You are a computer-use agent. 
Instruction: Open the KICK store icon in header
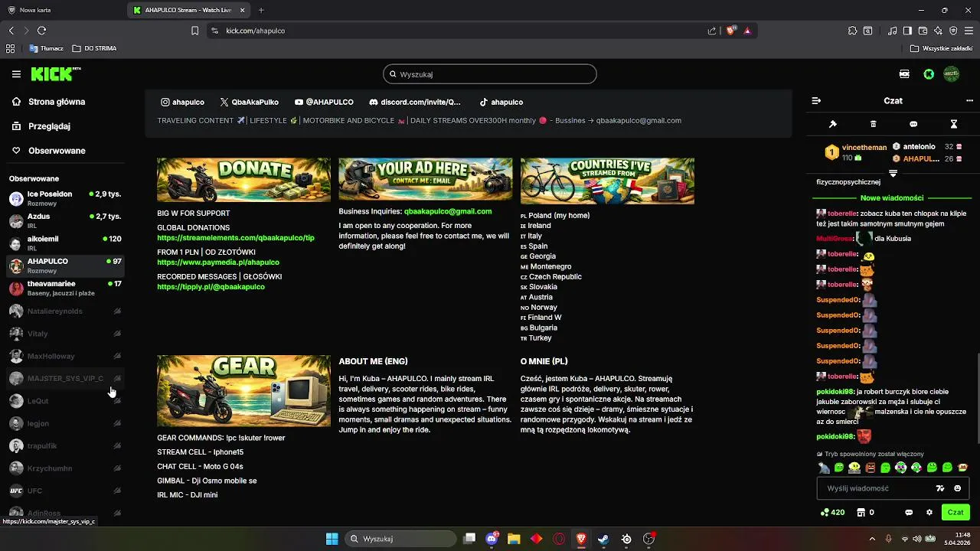coord(905,74)
